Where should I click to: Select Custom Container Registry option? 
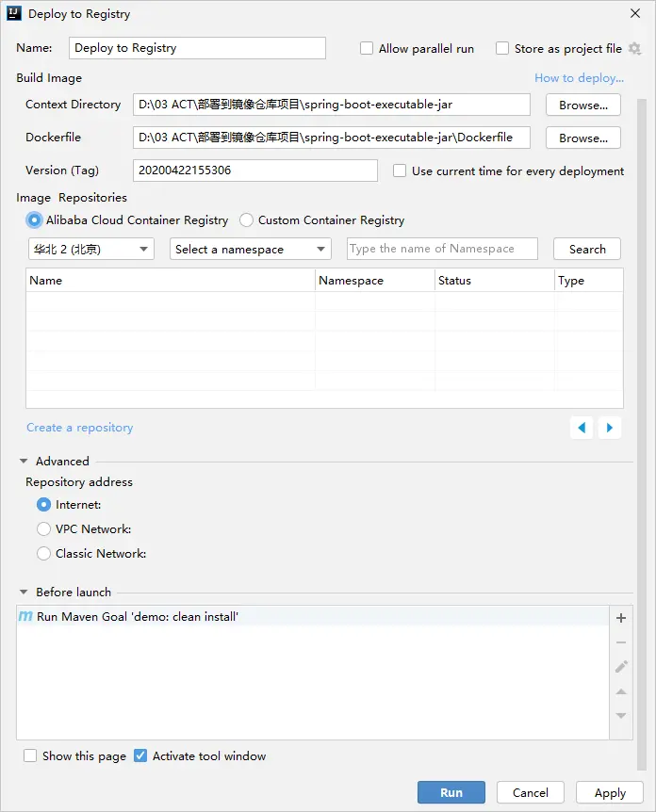click(x=247, y=220)
